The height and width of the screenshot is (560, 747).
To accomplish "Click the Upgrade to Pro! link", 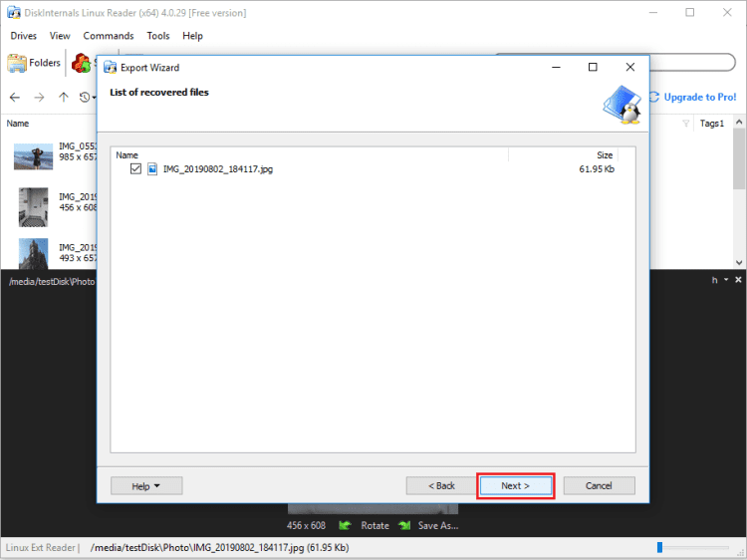I will [700, 98].
